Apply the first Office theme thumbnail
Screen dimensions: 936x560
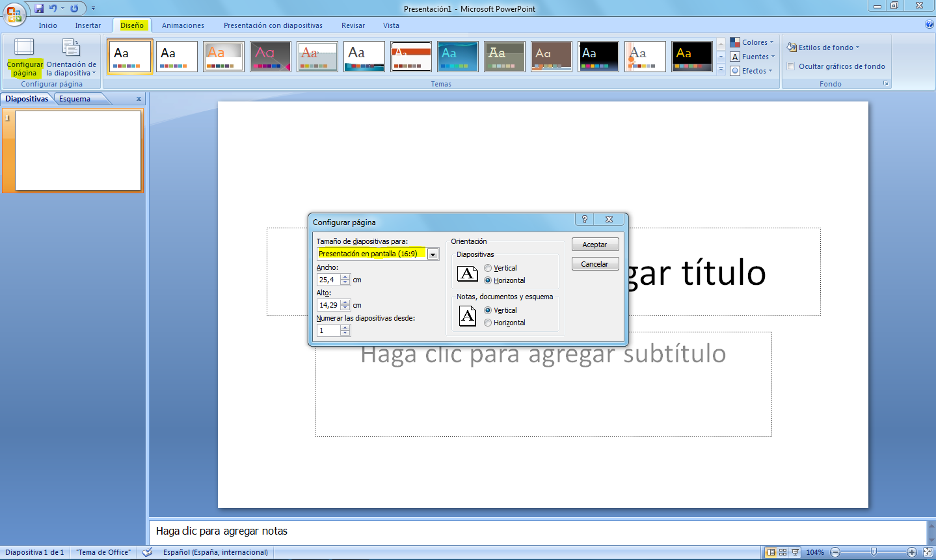pyautogui.click(x=130, y=57)
